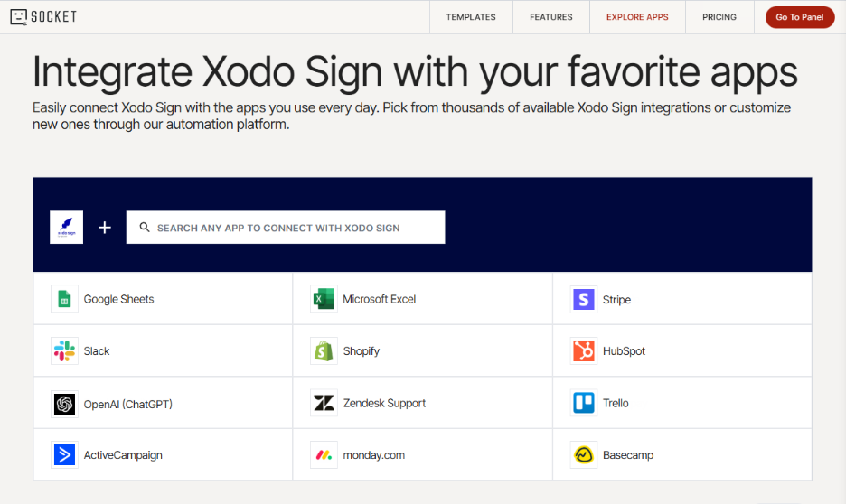
Task: Select the Trello text label
Action: 616,403
